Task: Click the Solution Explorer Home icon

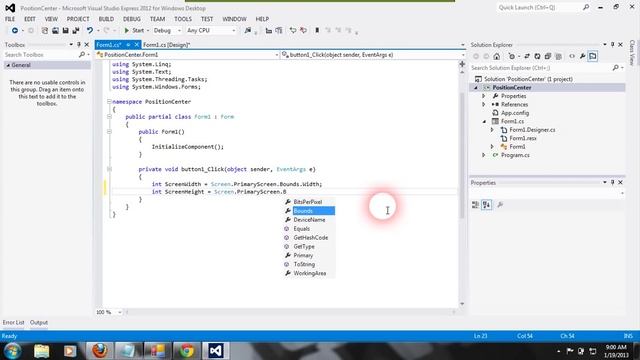Action: coord(496,56)
